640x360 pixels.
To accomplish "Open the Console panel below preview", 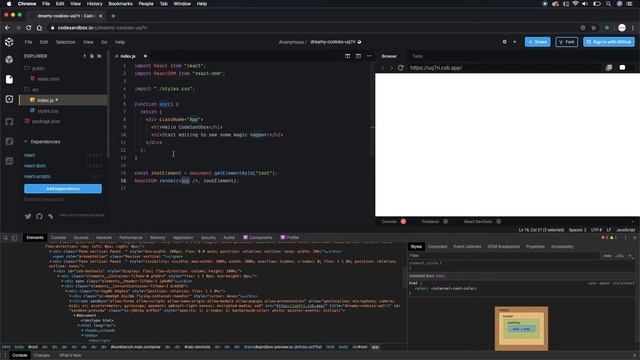I will coord(393,222).
